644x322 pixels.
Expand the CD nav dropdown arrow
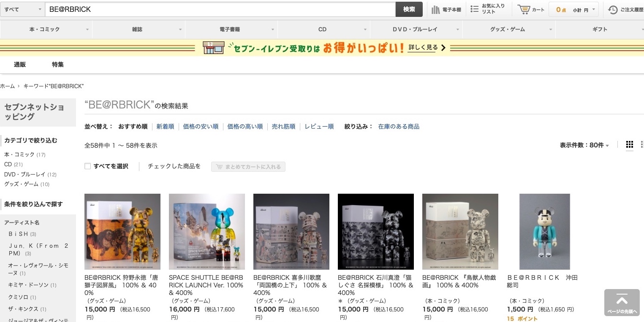point(365,30)
